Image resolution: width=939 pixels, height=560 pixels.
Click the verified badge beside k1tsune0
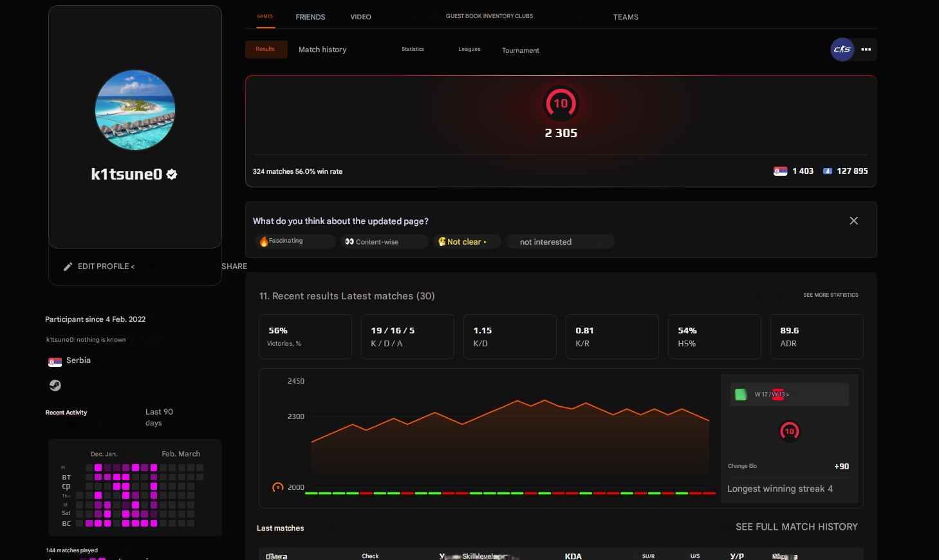(171, 174)
